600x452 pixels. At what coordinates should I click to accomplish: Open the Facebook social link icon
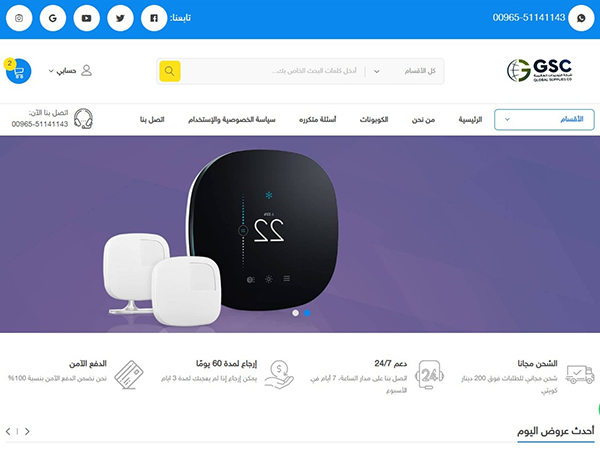coord(154,18)
